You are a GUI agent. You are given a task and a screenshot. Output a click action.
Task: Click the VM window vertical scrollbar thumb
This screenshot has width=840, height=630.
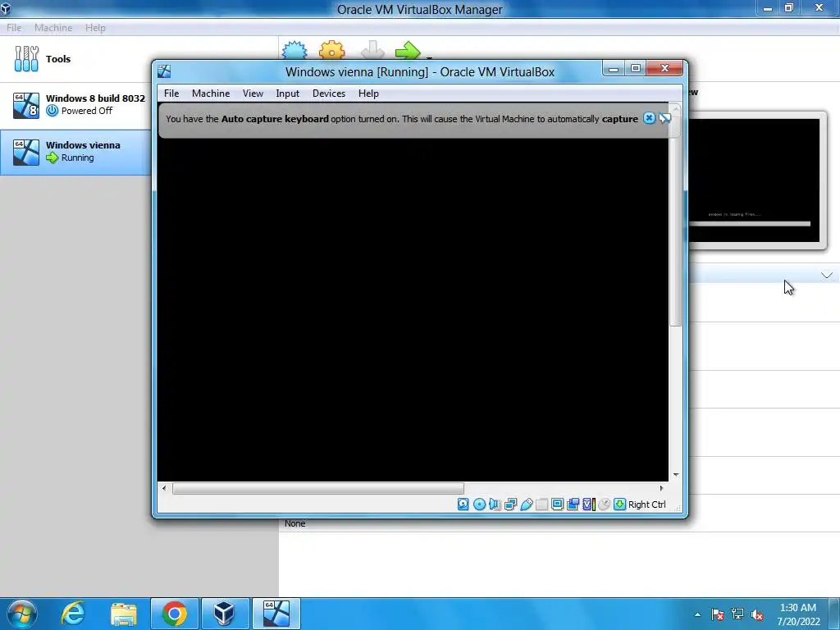click(x=676, y=220)
